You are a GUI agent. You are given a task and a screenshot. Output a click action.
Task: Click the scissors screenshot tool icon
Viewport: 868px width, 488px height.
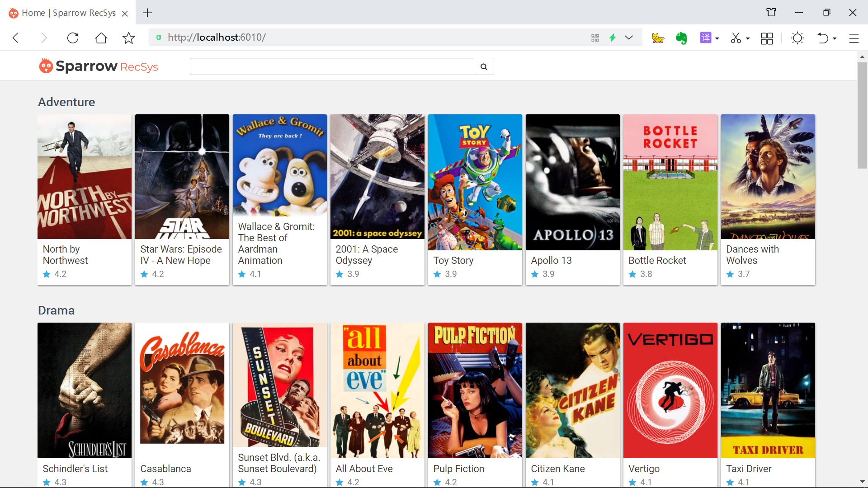coord(736,38)
